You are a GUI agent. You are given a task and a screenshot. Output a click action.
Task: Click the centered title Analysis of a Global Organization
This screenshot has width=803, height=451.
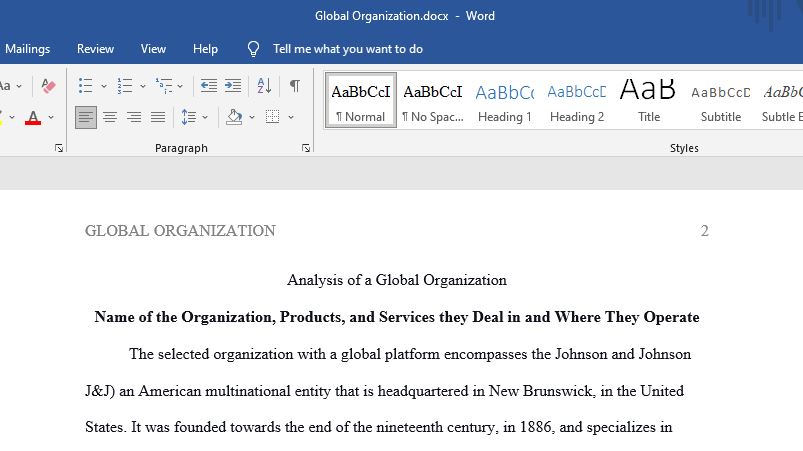coord(397,280)
